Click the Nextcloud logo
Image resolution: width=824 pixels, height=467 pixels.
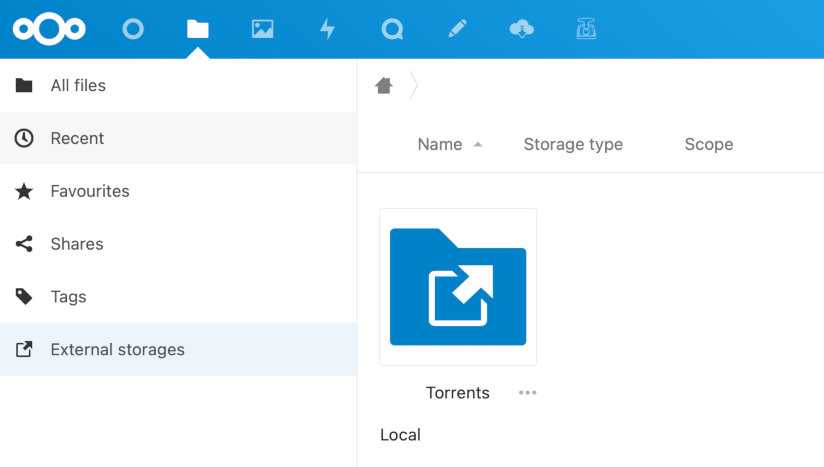click(x=49, y=29)
